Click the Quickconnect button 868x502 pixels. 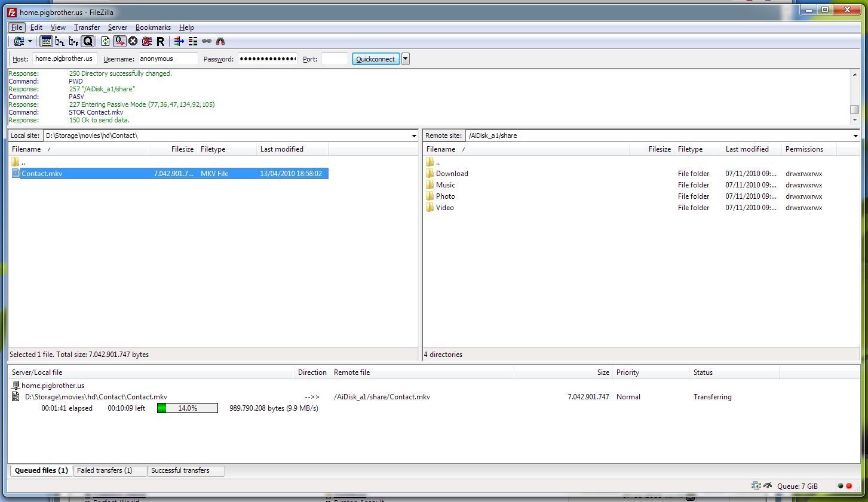(375, 59)
